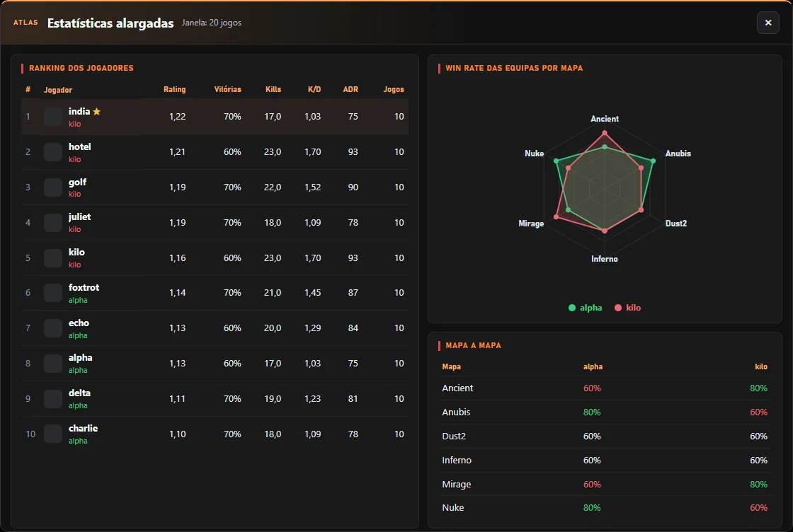This screenshot has width=793, height=532.
Task: Select player name delta
Action: (79, 393)
